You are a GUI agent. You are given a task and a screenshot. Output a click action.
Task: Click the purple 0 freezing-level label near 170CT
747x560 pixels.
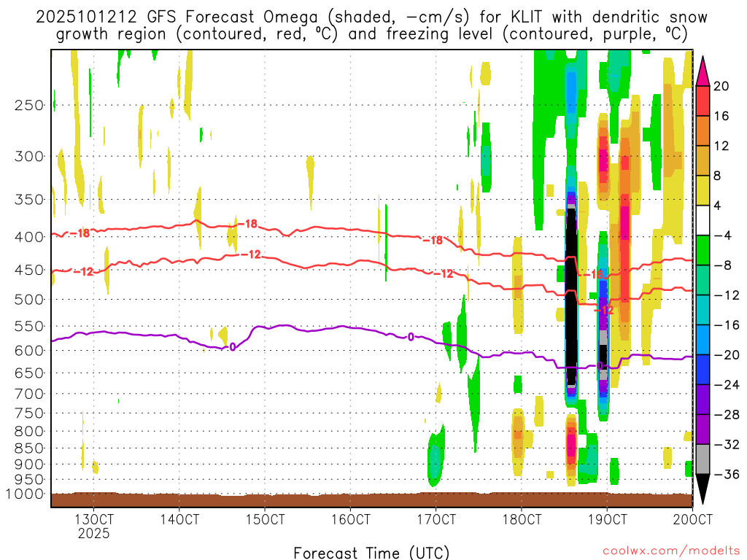tap(411, 337)
